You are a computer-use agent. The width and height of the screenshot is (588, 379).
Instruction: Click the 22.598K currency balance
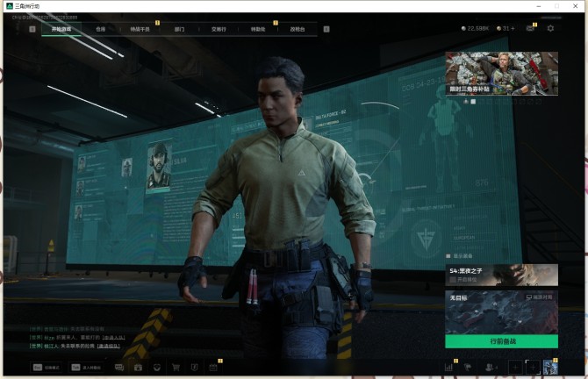click(x=475, y=28)
